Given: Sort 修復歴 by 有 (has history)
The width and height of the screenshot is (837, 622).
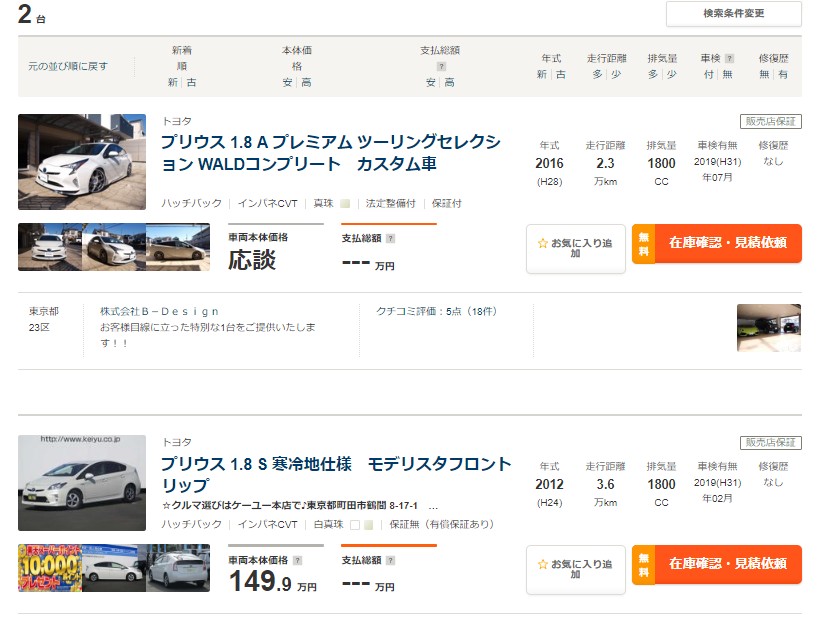Looking at the screenshot, I should pyautogui.click(x=783, y=74).
